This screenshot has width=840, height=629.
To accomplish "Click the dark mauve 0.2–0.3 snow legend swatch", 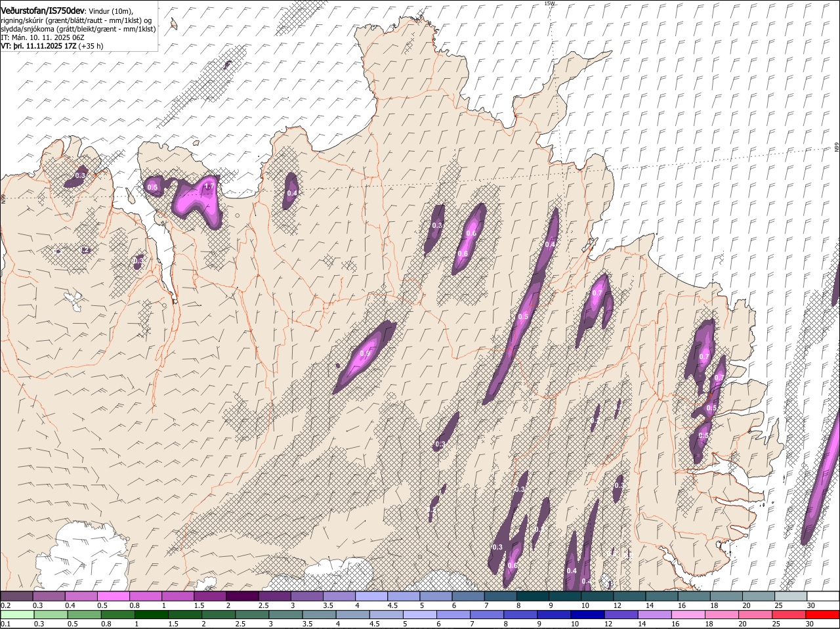I will [16, 596].
